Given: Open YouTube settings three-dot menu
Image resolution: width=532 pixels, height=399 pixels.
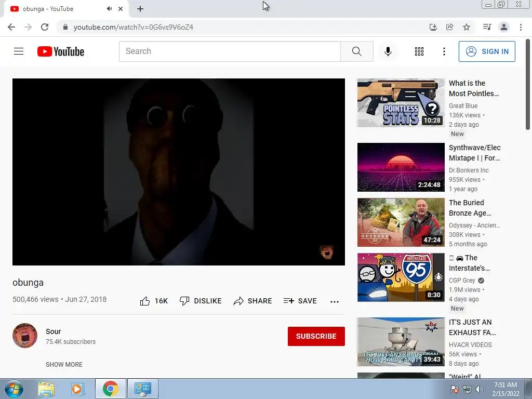Looking at the screenshot, I should (444, 51).
